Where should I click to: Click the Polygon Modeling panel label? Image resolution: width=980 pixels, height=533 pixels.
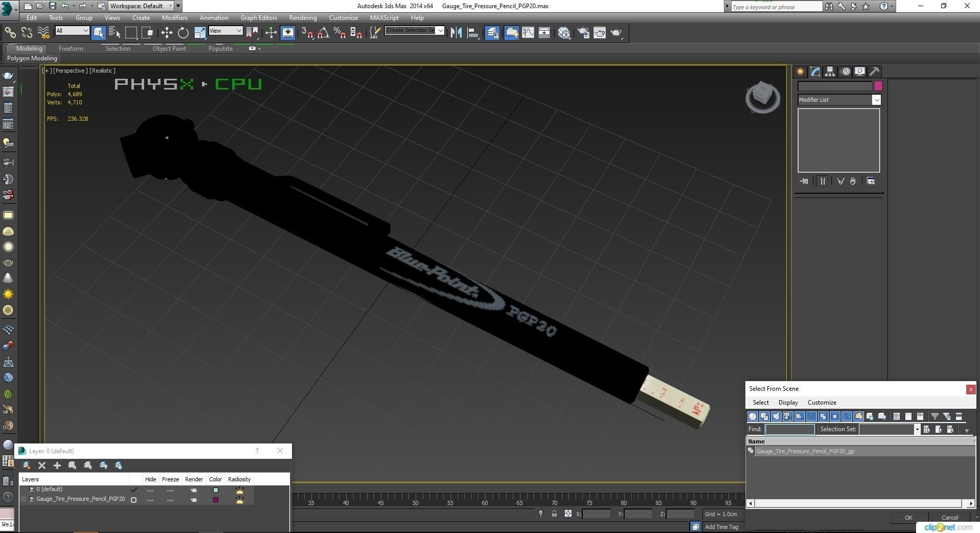(32, 58)
